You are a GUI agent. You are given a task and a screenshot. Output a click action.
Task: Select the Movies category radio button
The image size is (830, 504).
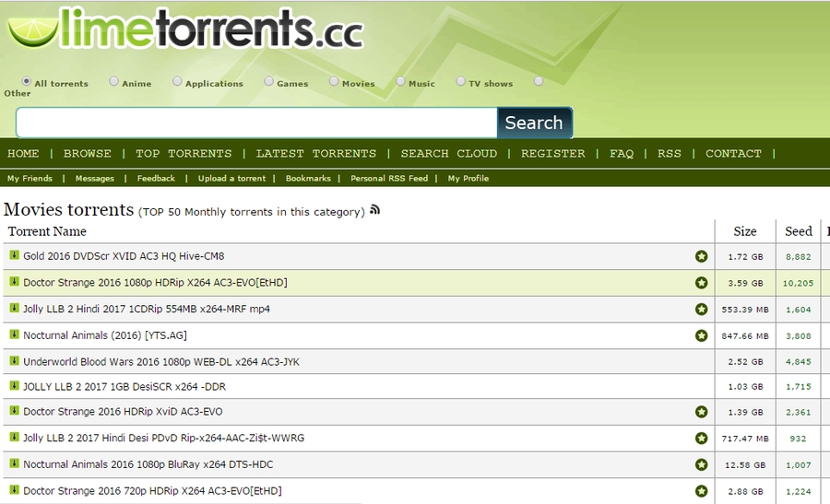click(334, 82)
